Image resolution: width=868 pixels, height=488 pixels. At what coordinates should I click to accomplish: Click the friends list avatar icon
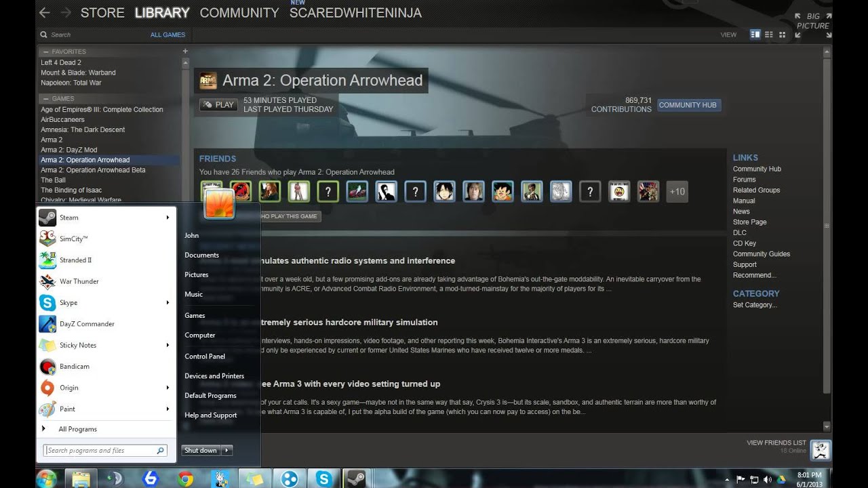click(x=821, y=450)
